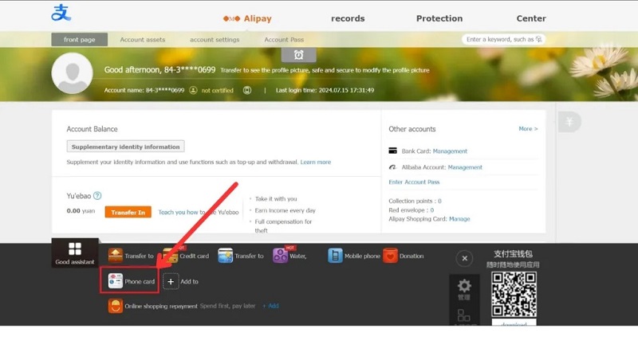Focus the keyword search field
Viewport: 638px width, 364px height.
coord(503,39)
